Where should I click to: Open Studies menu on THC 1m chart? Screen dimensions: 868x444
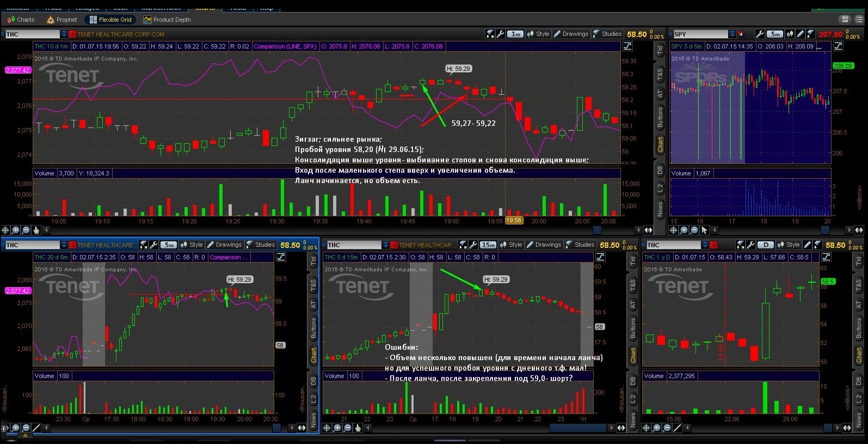click(x=607, y=34)
